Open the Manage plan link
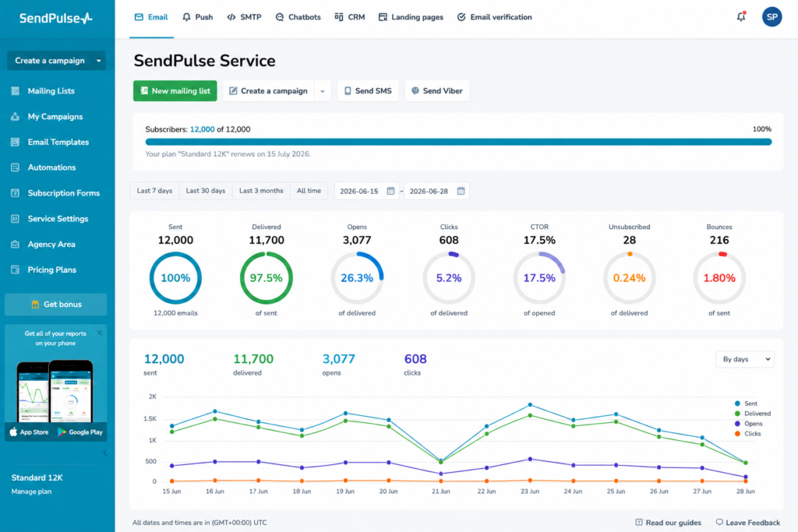Viewport: 798px width, 532px height. (31, 491)
